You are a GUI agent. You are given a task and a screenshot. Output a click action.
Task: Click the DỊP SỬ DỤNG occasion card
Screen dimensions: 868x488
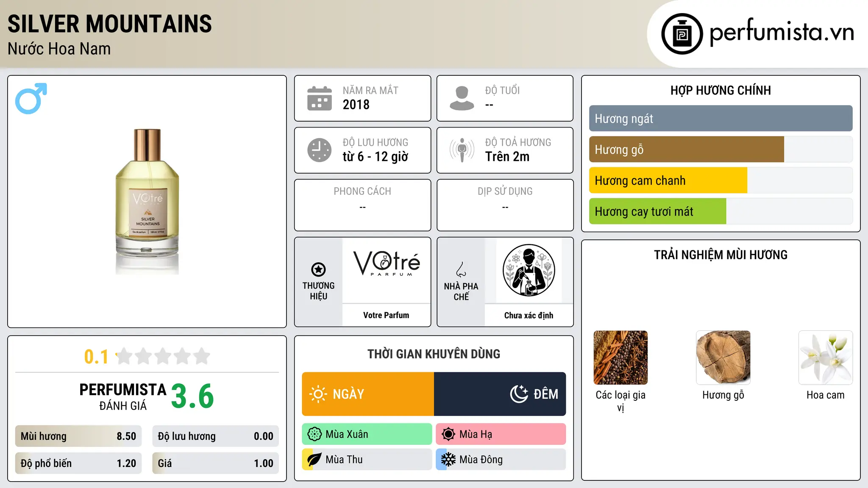[x=505, y=205]
